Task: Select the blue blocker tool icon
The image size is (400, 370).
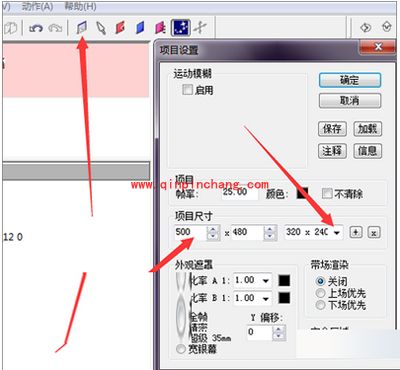Action: pyautogui.click(x=141, y=28)
